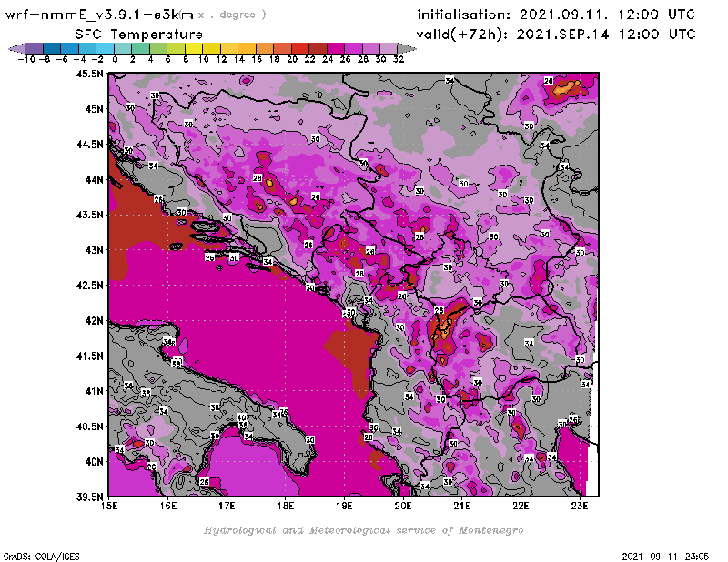
Task: Select the legend color between 2 and 4
Action: coord(141,48)
